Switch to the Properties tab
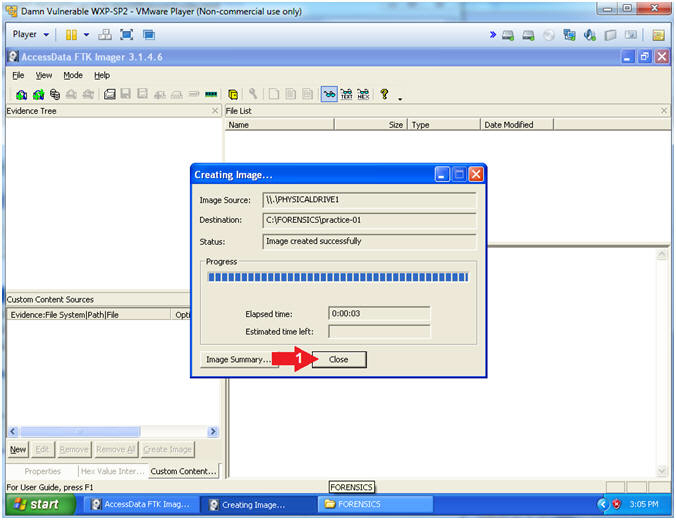Image resolution: width=676 pixels, height=520 pixels. 42,471
